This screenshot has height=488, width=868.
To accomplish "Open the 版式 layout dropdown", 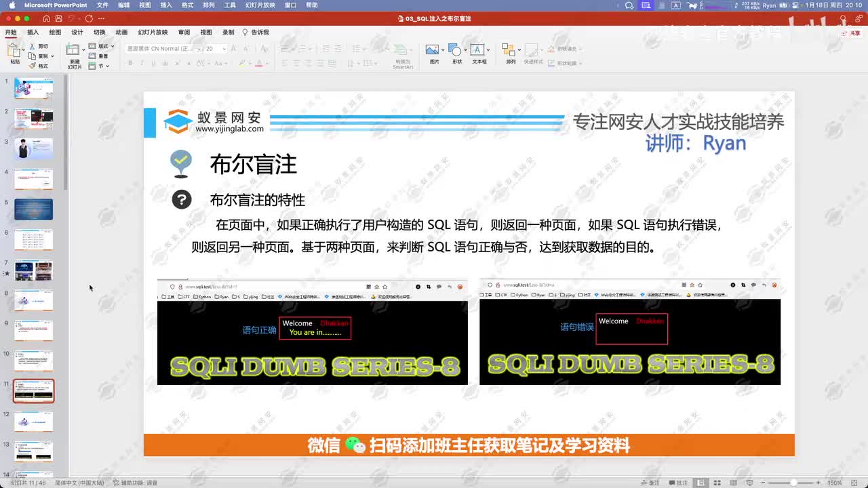I will pos(102,46).
